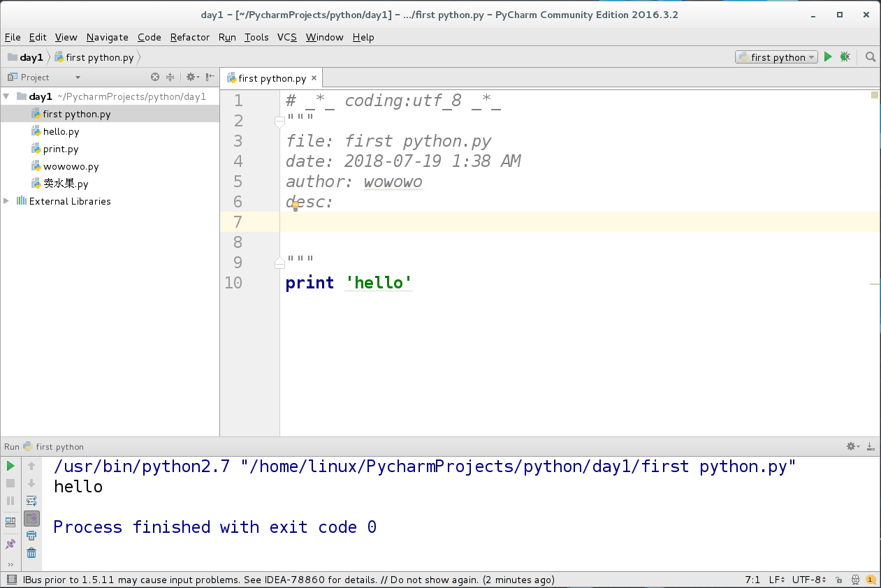The height and width of the screenshot is (588, 881).
Task: Click the purple Pin Tab icon
Action: pos(10,543)
